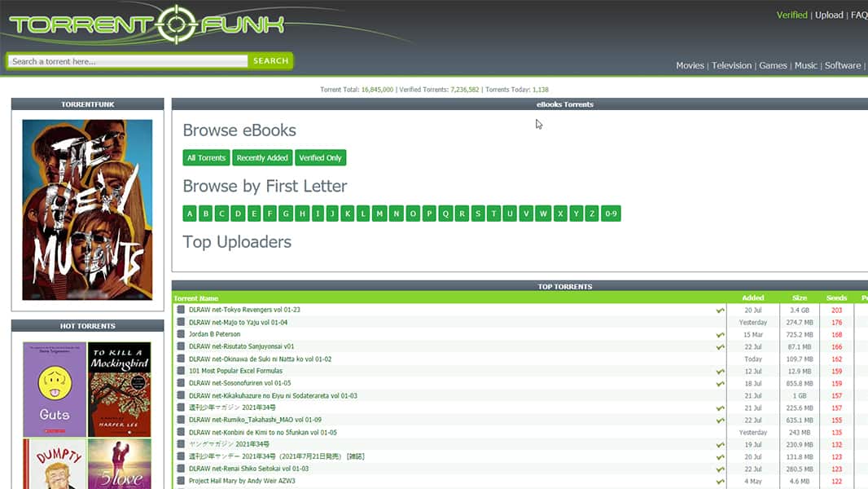
Task: Open DLRAW net-Tokyo Revengers vol 01-23 torrent
Action: (244, 310)
